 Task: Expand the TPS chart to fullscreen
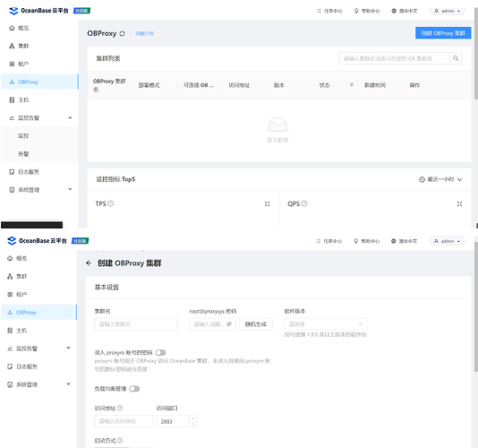tap(267, 204)
